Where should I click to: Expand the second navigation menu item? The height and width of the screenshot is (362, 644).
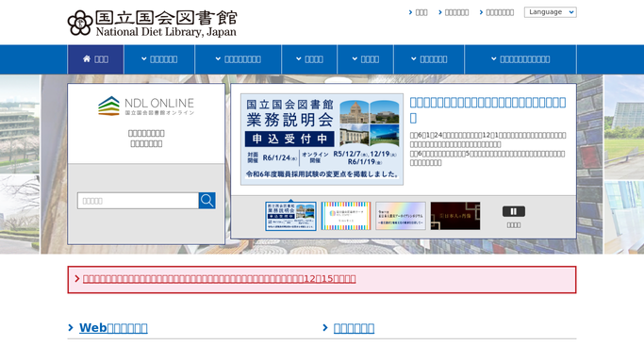(159, 59)
